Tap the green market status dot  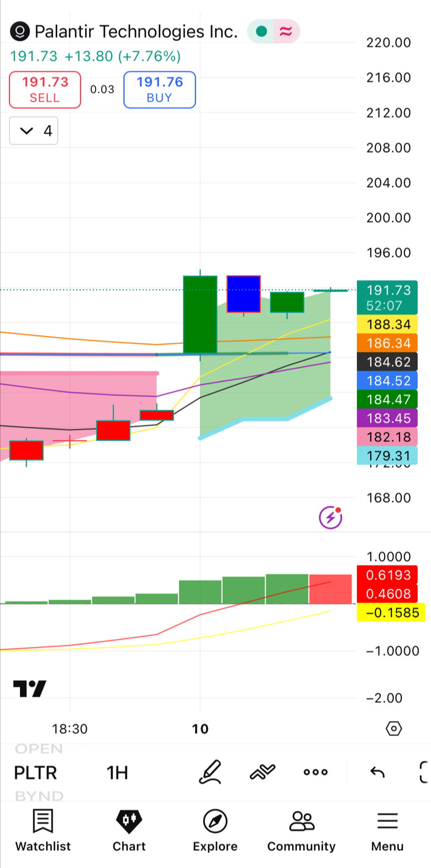[262, 31]
